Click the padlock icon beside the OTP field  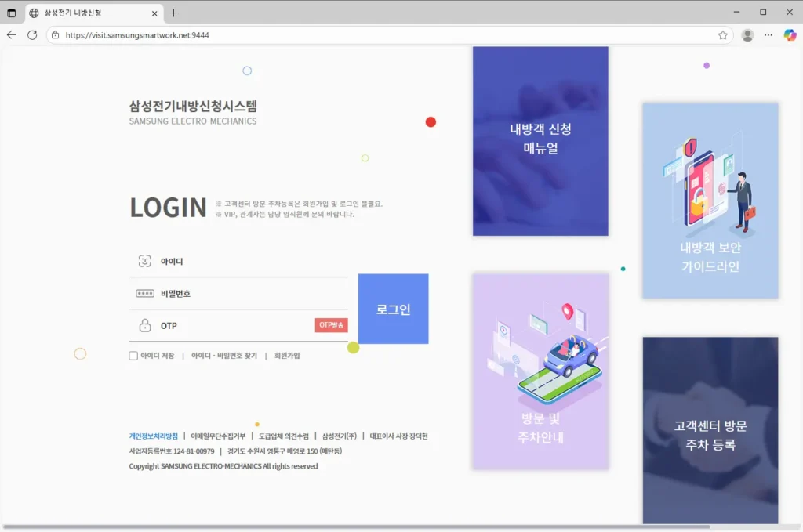pyautogui.click(x=145, y=325)
